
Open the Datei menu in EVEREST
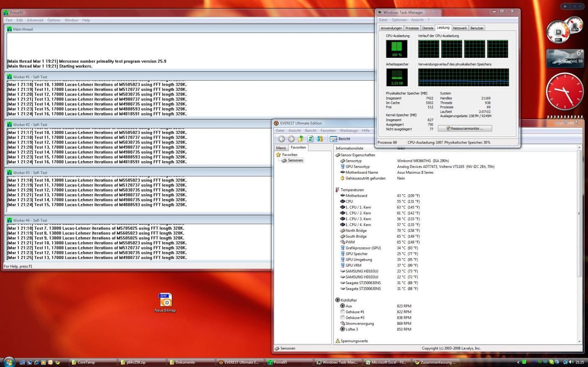280,131
